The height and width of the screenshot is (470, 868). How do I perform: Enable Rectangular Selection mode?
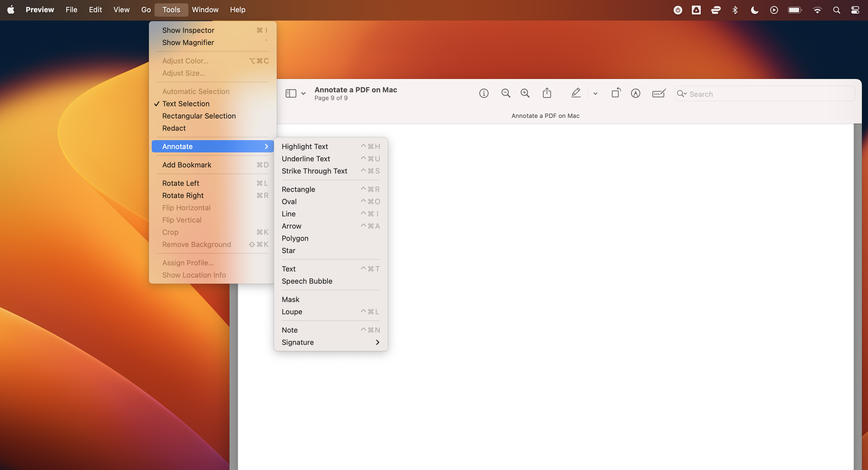199,116
